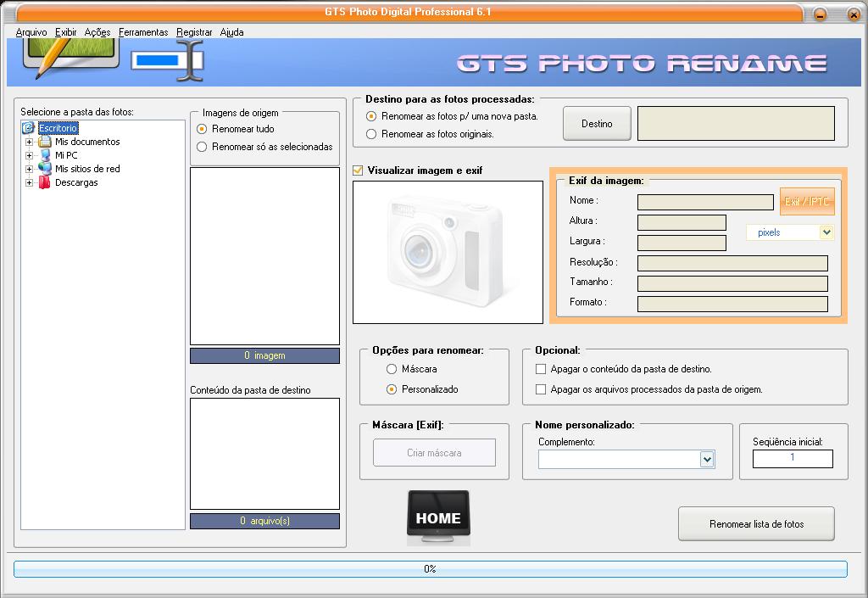Click the 0% progress bar
This screenshot has width=868, height=598.
coord(430,569)
